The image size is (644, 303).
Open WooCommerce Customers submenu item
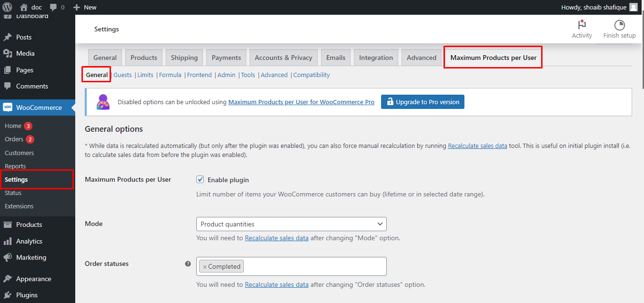click(x=19, y=153)
